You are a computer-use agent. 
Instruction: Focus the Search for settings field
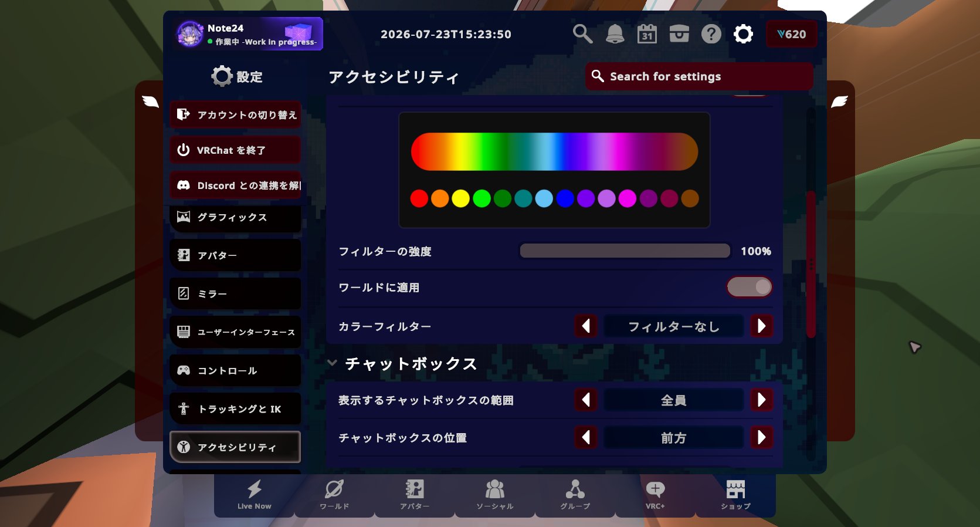(x=699, y=76)
